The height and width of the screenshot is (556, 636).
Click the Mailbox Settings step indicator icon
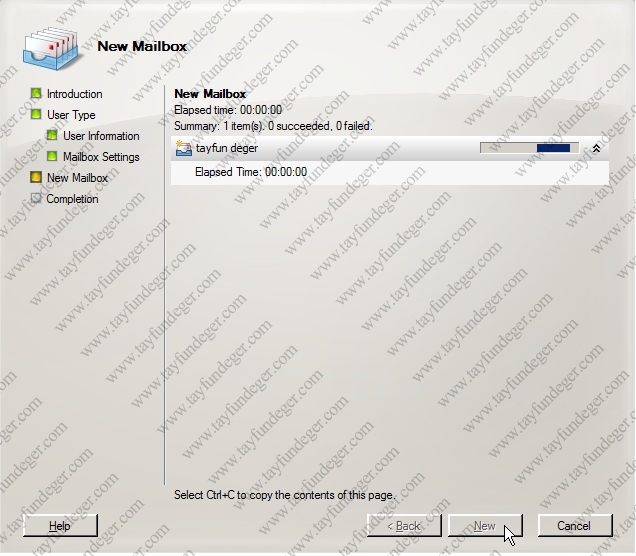tap(52, 156)
